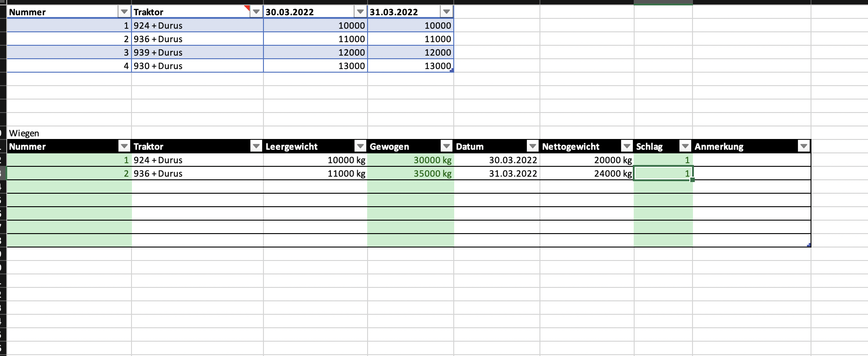Open the Leergewicht filter dropdown
Viewport: 868px width, 356px height.
click(x=360, y=146)
